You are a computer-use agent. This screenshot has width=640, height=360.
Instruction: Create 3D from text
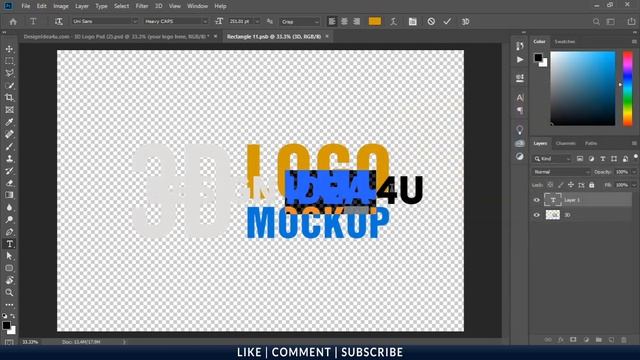click(465, 22)
